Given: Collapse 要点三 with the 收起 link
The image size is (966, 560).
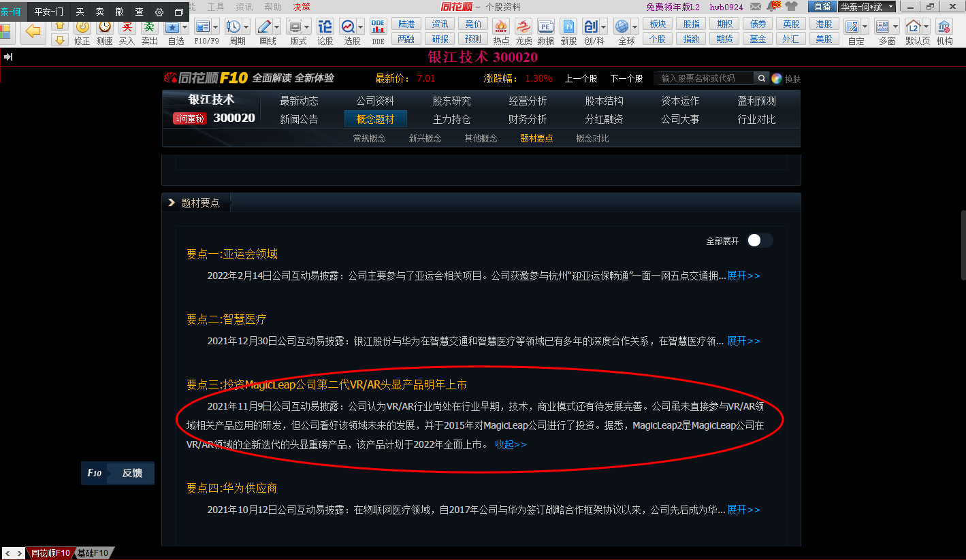Looking at the screenshot, I should pos(511,444).
